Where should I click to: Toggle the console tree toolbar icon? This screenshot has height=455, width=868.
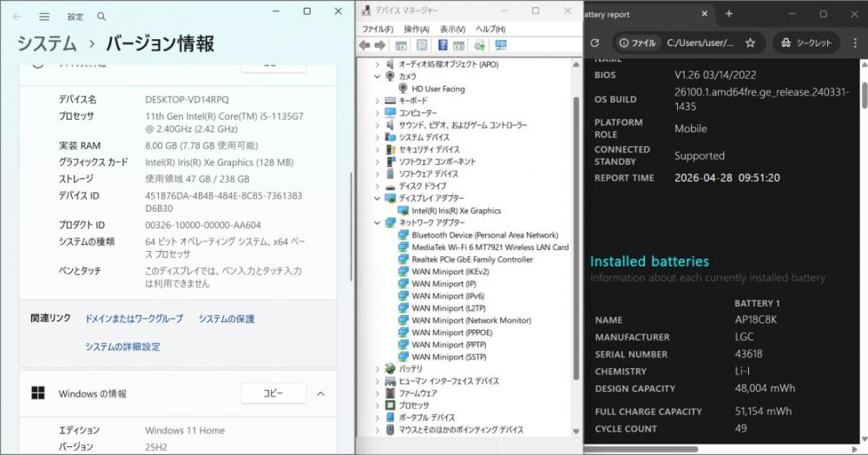401,45
